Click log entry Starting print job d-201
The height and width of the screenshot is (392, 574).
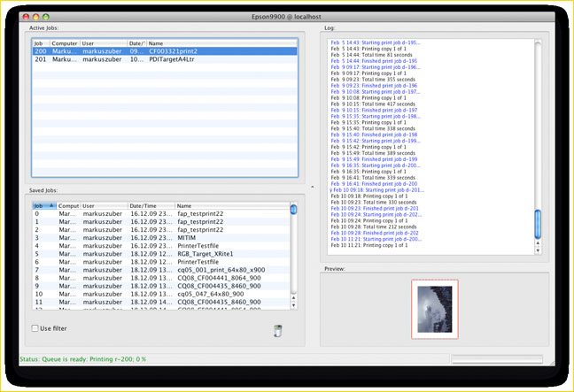pyautogui.click(x=377, y=190)
